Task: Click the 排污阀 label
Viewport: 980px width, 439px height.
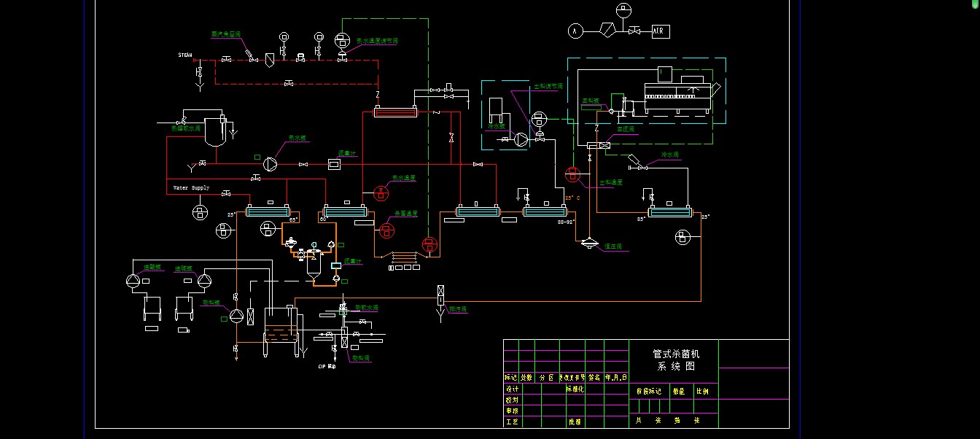Action: [x=458, y=309]
